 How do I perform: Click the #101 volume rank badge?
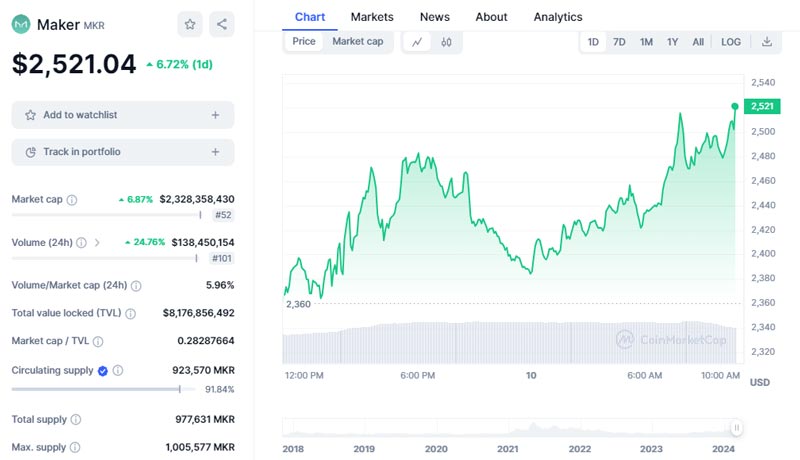pos(221,259)
